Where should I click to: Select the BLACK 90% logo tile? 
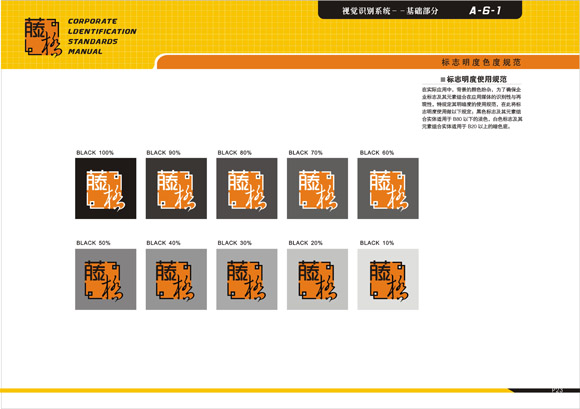click(176, 189)
